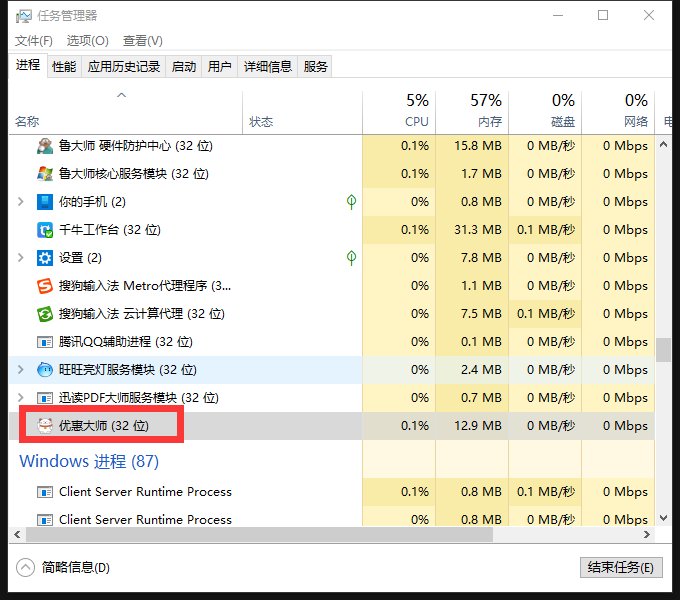Click the 旺旺亮灯服务模块 icon
This screenshot has height=600, width=680.
[45, 370]
